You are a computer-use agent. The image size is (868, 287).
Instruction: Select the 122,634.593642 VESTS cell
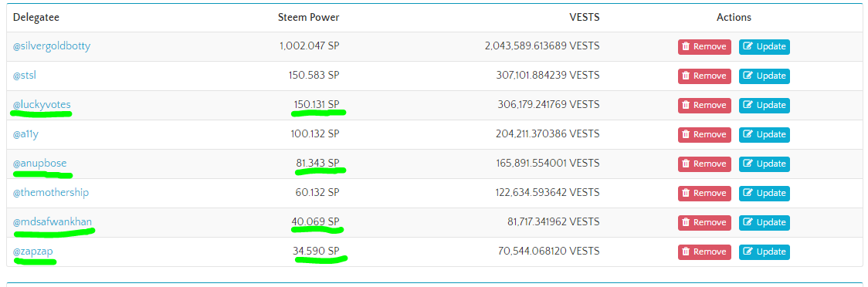coord(548,192)
